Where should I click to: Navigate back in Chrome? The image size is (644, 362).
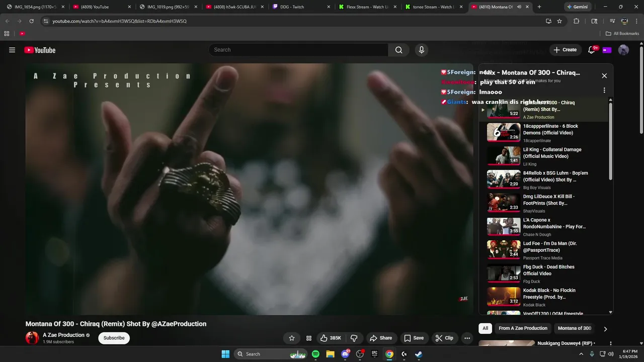pyautogui.click(x=7, y=21)
